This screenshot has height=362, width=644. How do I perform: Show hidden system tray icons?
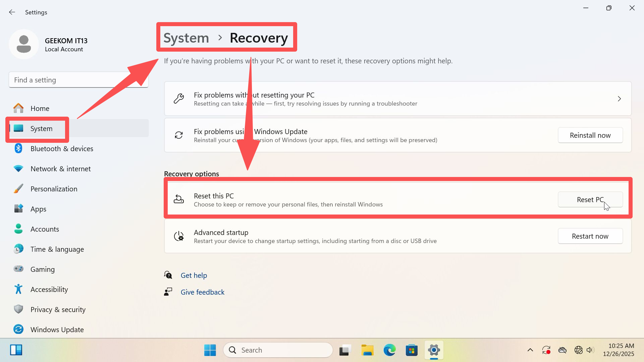coord(530,350)
